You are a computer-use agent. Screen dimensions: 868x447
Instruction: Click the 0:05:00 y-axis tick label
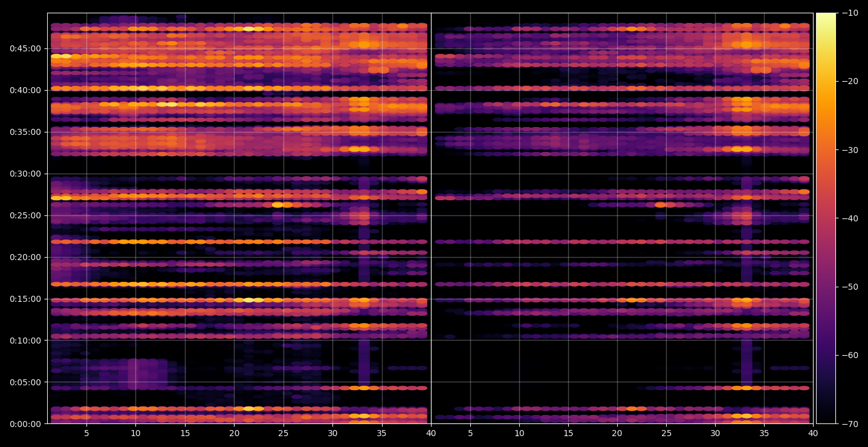pos(25,382)
